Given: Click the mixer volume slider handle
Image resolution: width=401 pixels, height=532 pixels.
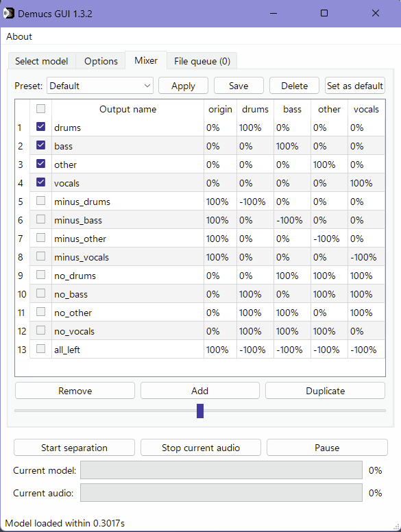Looking at the screenshot, I should coord(200,411).
